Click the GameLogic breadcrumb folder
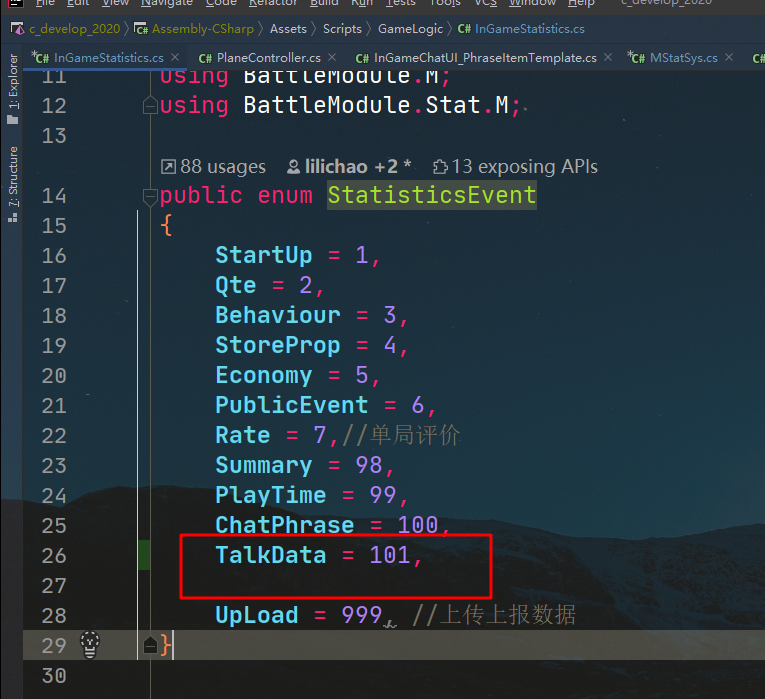765x699 pixels. coord(410,29)
